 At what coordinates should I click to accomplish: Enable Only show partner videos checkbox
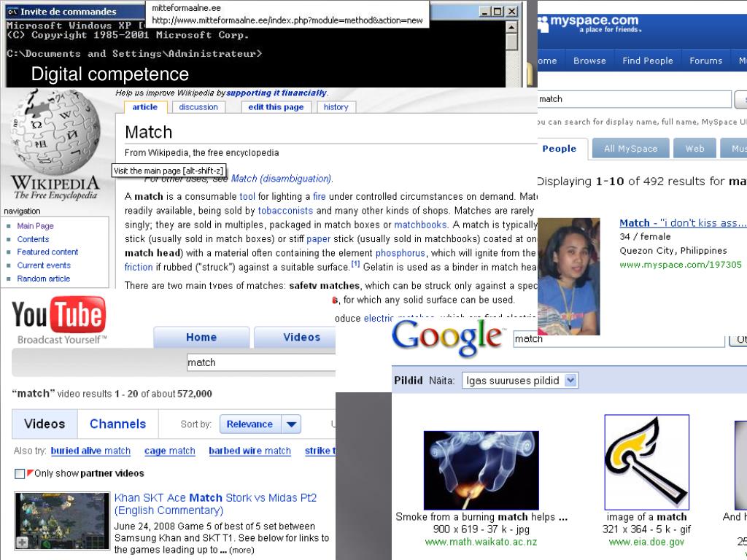coord(20,474)
